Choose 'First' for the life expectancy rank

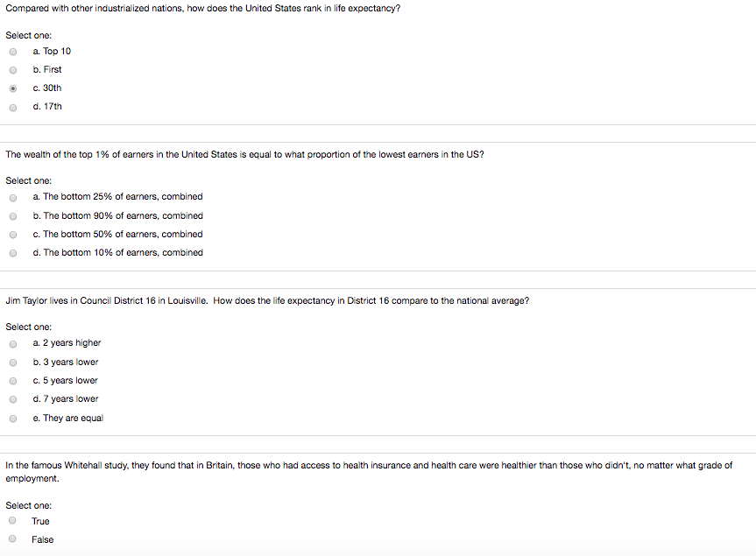coord(13,70)
